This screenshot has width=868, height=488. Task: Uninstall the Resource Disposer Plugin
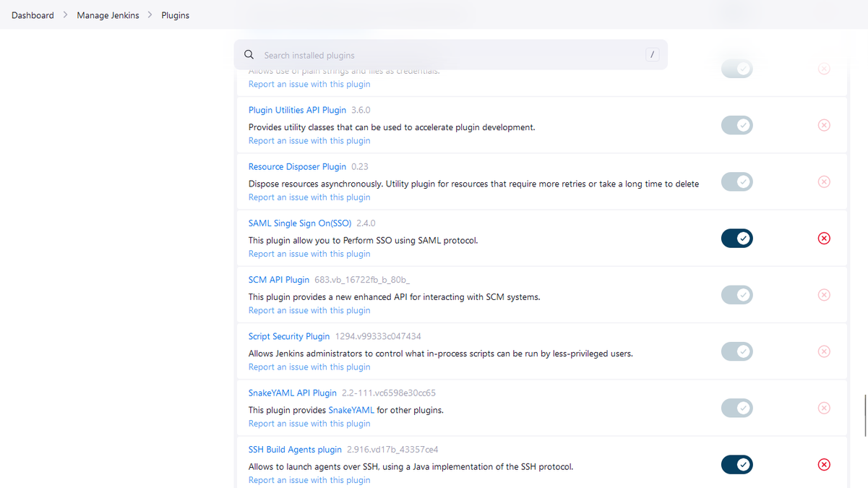click(x=824, y=181)
